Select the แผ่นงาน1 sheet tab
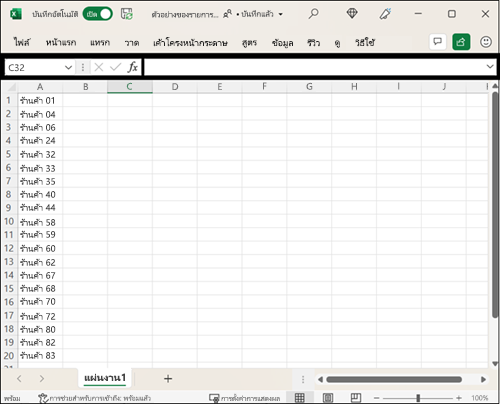Image resolution: width=500 pixels, height=404 pixels. click(105, 378)
